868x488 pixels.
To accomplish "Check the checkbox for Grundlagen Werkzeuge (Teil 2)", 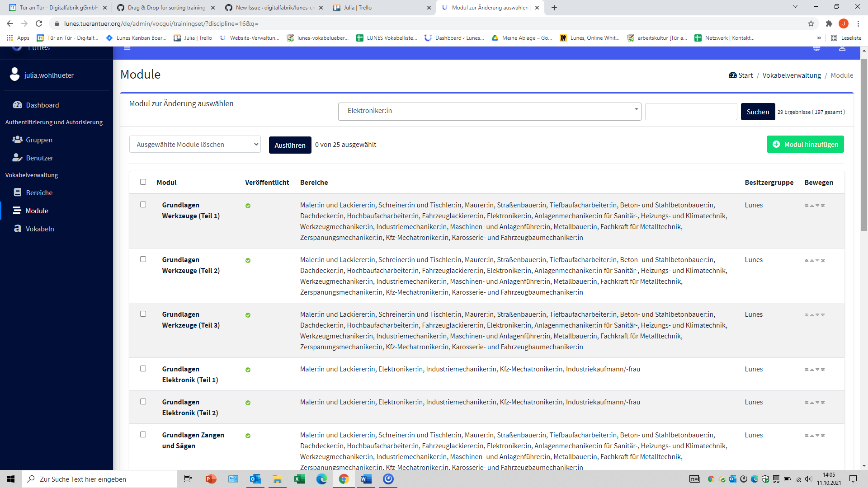I will pyautogui.click(x=143, y=259).
